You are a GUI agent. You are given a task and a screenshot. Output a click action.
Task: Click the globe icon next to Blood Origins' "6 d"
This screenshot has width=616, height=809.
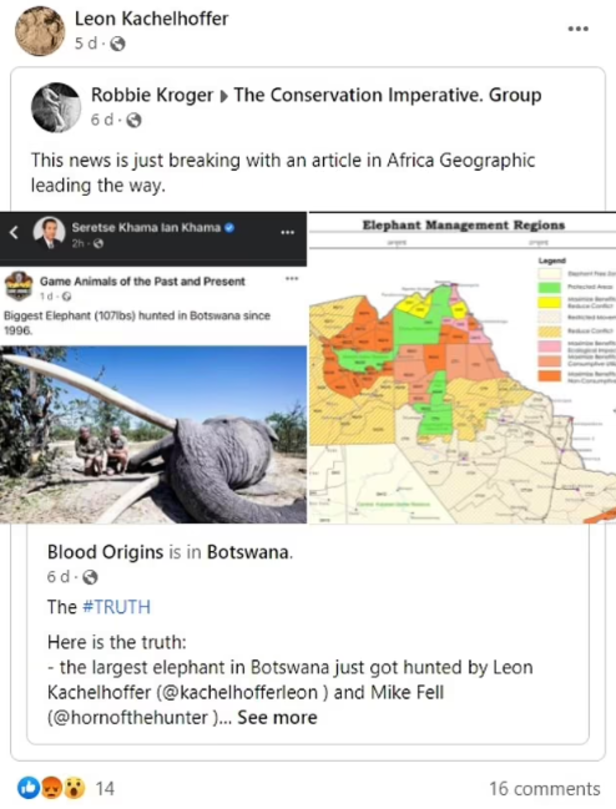tap(91, 576)
